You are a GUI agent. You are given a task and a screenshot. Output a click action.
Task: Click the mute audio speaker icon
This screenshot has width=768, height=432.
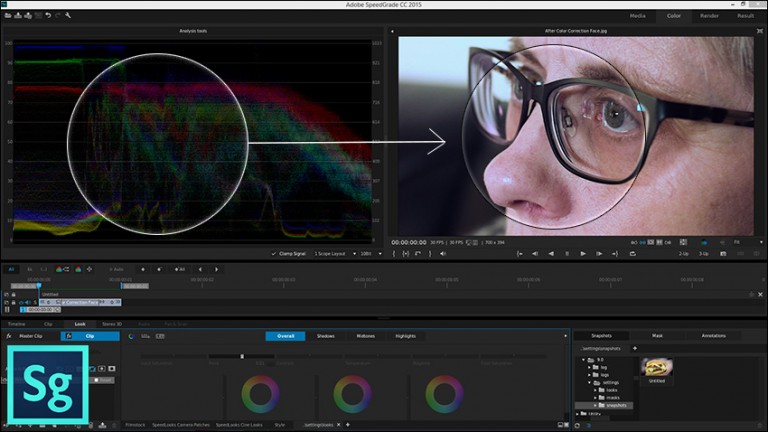click(443, 254)
